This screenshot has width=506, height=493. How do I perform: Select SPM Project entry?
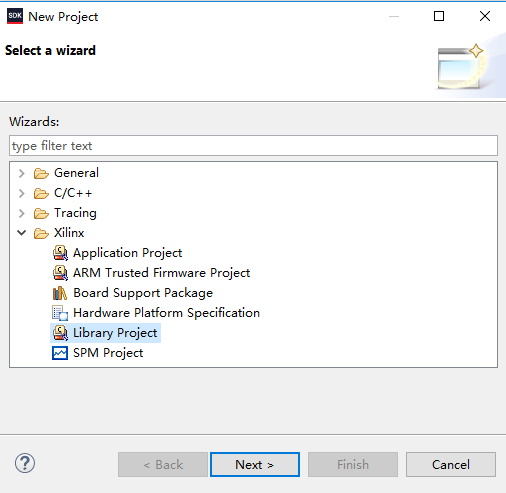pyautogui.click(x=108, y=353)
